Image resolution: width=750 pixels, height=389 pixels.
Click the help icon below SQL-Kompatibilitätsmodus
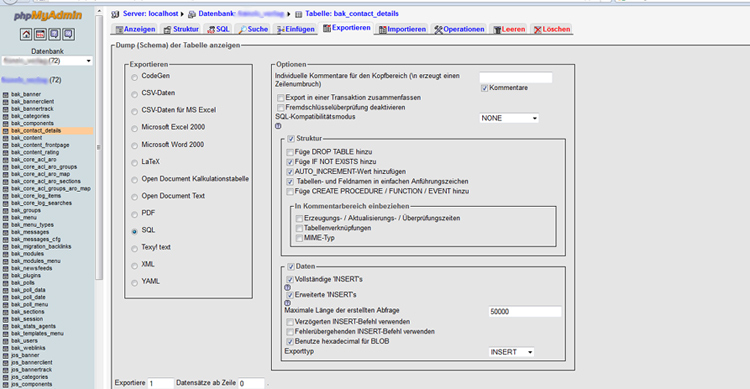pos(278,126)
